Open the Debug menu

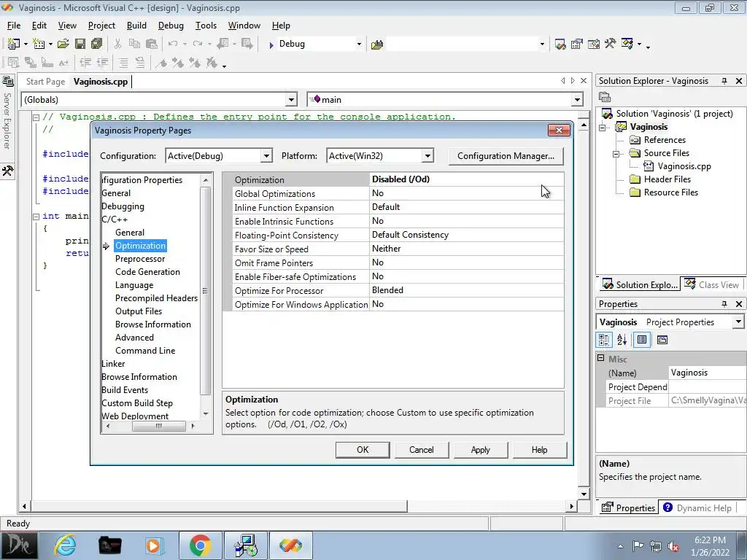(x=171, y=26)
